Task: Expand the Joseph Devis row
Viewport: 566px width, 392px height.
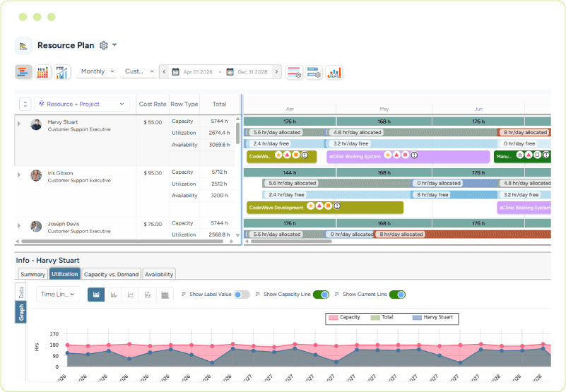Action: click(x=19, y=225)
